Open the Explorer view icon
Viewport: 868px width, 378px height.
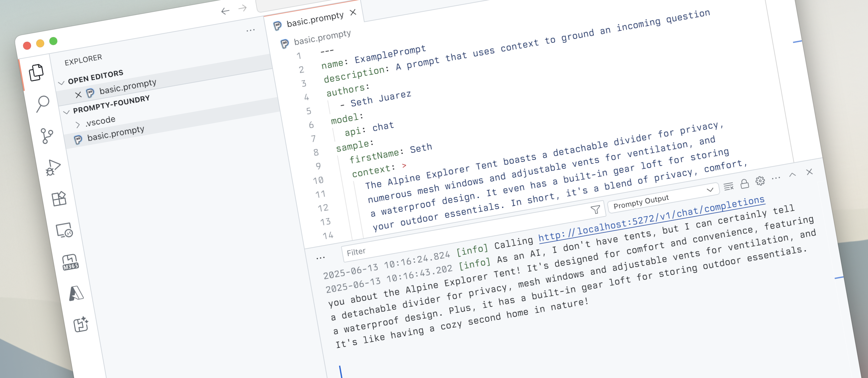click(36, 73)
